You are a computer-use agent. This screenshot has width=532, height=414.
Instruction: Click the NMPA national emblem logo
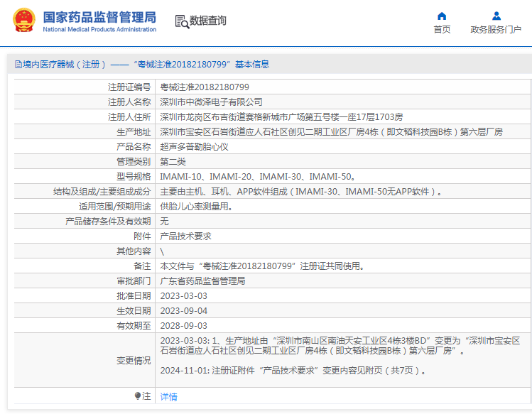click(x=23, y=21)
